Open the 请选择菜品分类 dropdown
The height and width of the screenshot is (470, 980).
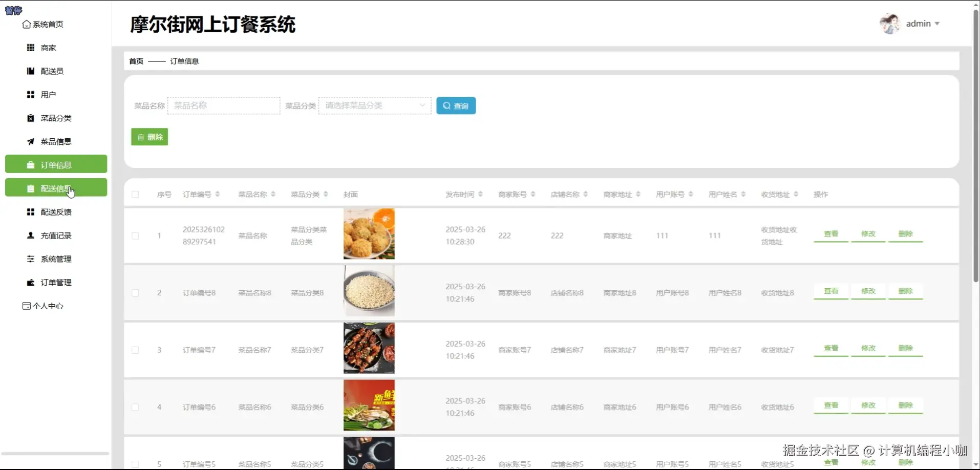coord(374,105)
